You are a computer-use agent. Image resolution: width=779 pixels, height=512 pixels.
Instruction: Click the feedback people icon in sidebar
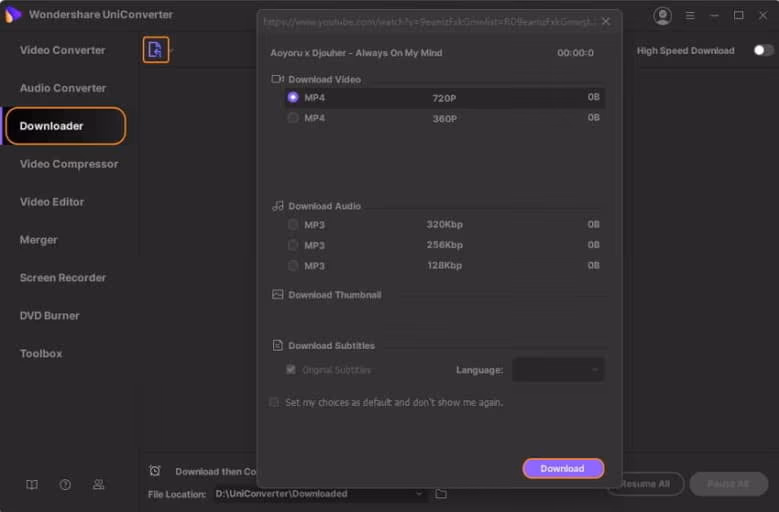point(98,484)
